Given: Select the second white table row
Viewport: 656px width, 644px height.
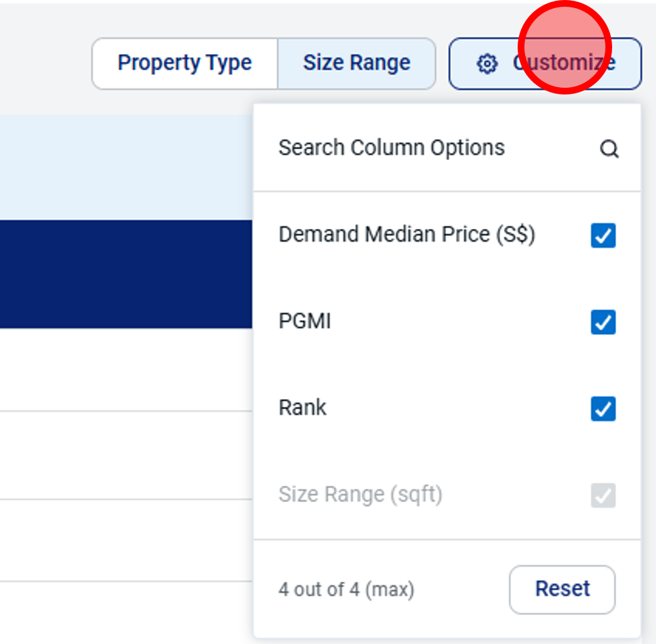Looking at the screenshot, I should [126, 455].
